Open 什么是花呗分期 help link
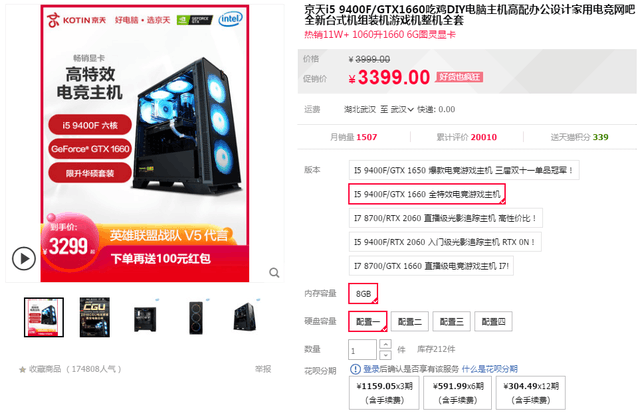The width and height of the screenshot is (640, 415). tap(490, 369)
